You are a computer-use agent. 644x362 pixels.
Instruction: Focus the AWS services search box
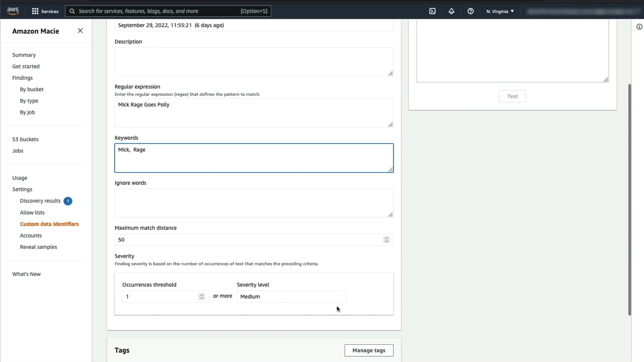158,11
